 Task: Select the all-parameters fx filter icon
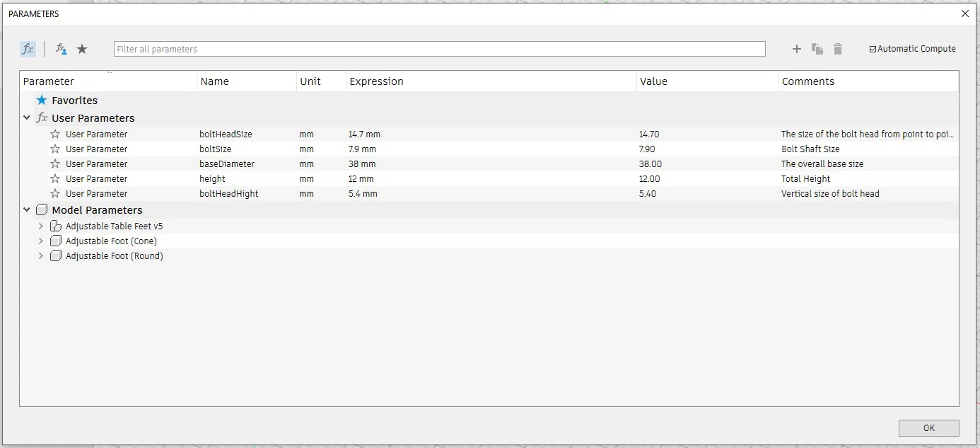pos(28,49)
